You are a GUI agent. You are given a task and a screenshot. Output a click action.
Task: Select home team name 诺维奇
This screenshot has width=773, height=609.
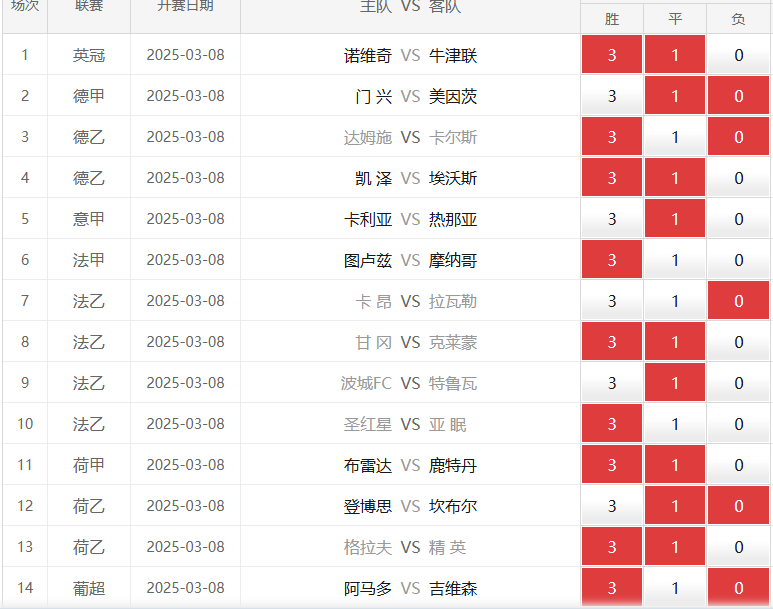(x=368, y=55)
